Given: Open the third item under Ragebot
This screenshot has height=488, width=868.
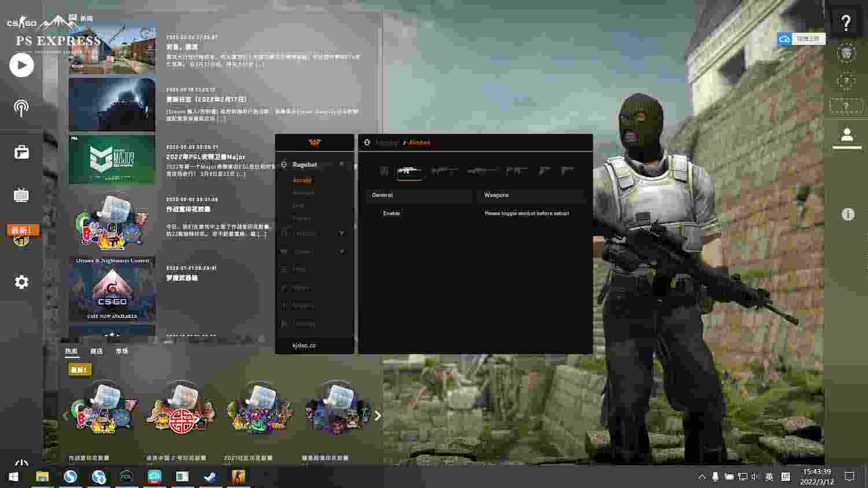Looking at the screenshot, I should (299, 206).
